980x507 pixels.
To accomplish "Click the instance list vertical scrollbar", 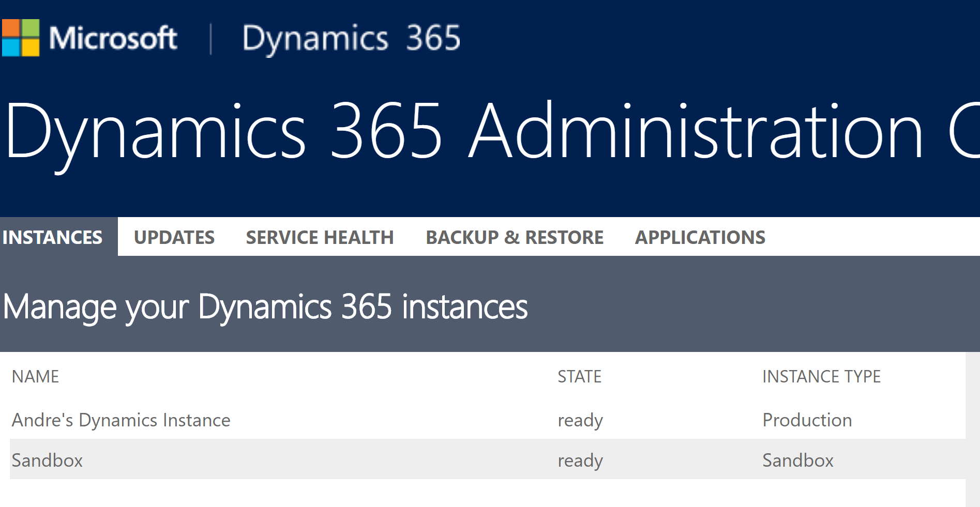I will coord(972,429).
